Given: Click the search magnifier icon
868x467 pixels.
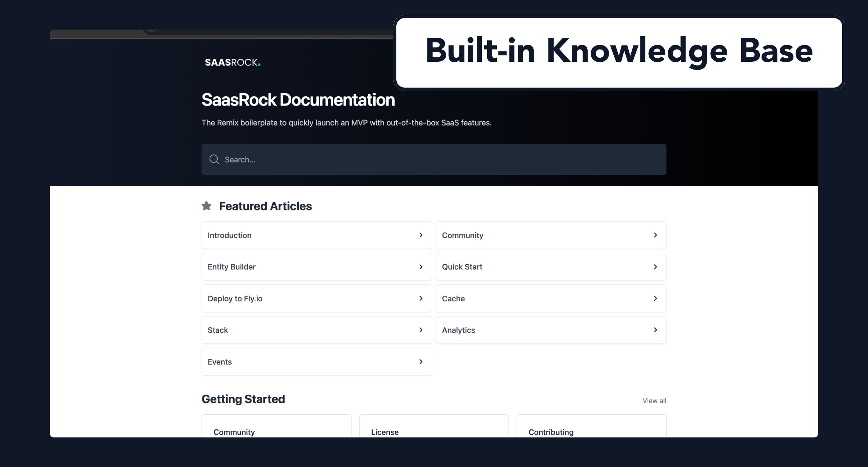Looking at the screenshot, I should click(214, 159).
